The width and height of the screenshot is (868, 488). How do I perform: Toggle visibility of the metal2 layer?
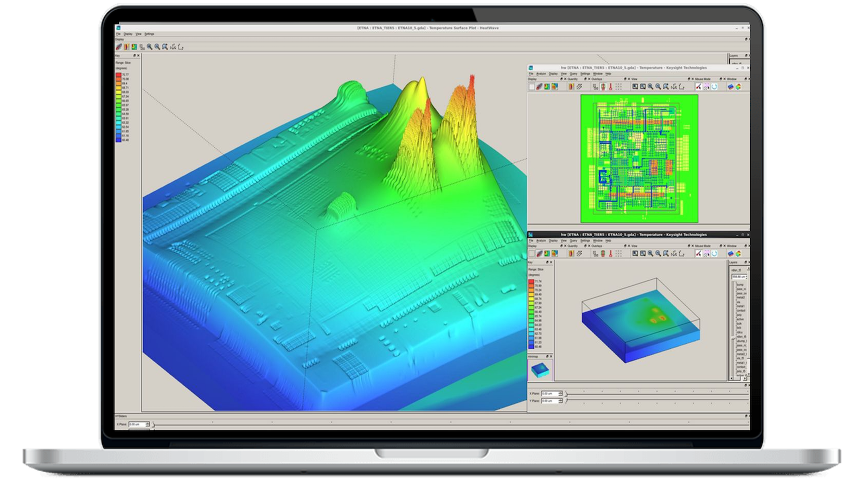pyautogui.click(x=739, y=297)
